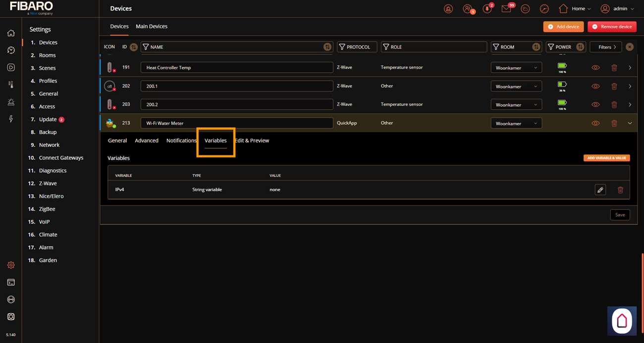Open the mail notifications envelope icon
The height and width of the screenshot is (343, 644).
(506, 9)
